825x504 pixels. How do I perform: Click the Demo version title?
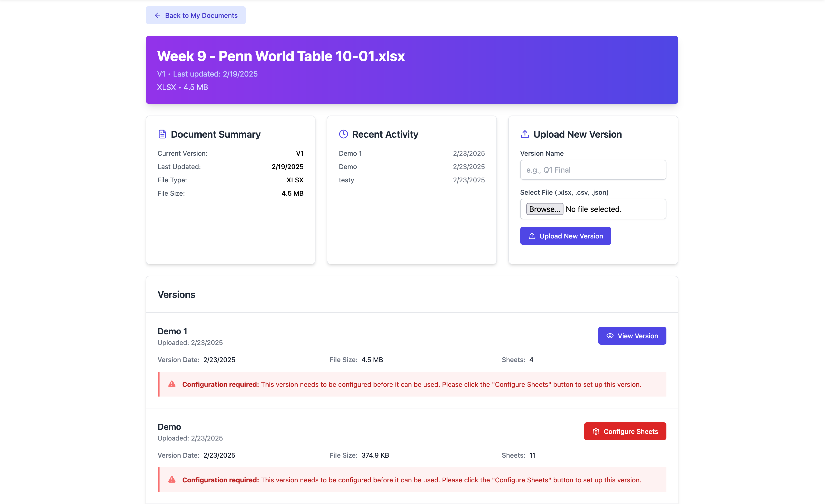pos(170,427)
